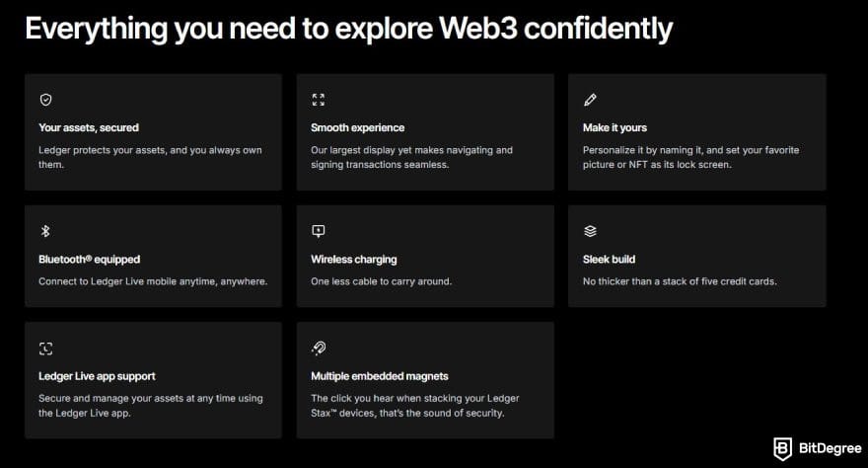Click the five credit cards description text
This screenshot has height=468, width=868.
pos(680,281)
